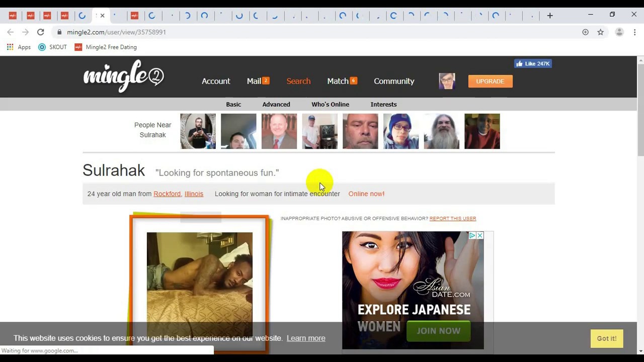The image size is (644, 362).
Task: Open nearby photo of man in red shirt
Action: pos(482,131)
